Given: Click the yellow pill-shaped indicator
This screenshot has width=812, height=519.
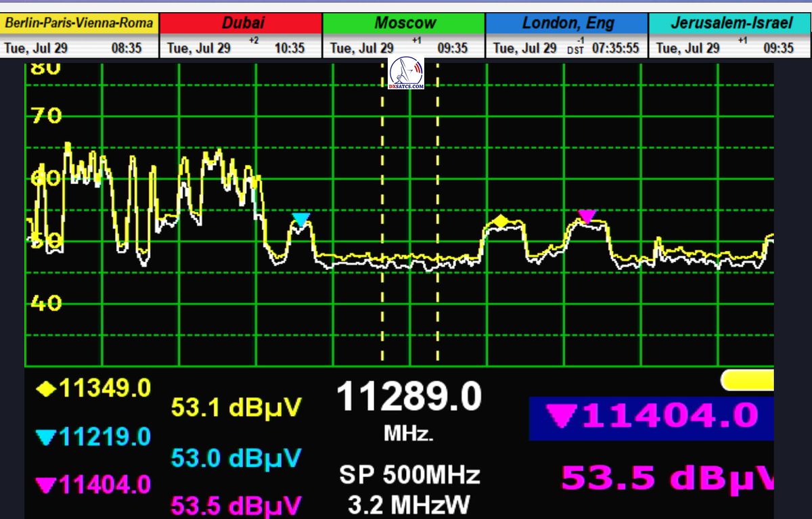Looking at the screenshot, I should [x=747, y=380].
